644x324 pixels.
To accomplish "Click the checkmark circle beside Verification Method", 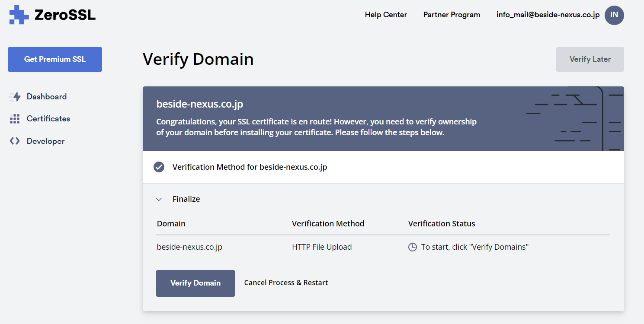I will [159, 167].
